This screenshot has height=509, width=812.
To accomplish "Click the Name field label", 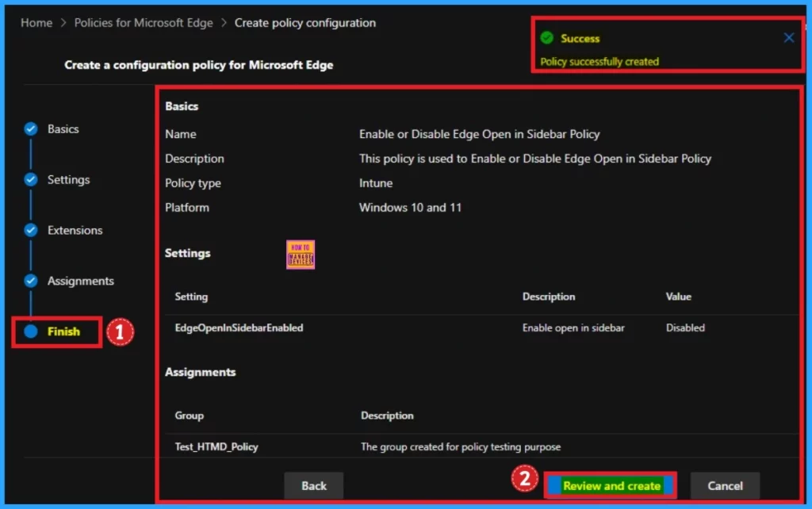I will pos(181,134).
